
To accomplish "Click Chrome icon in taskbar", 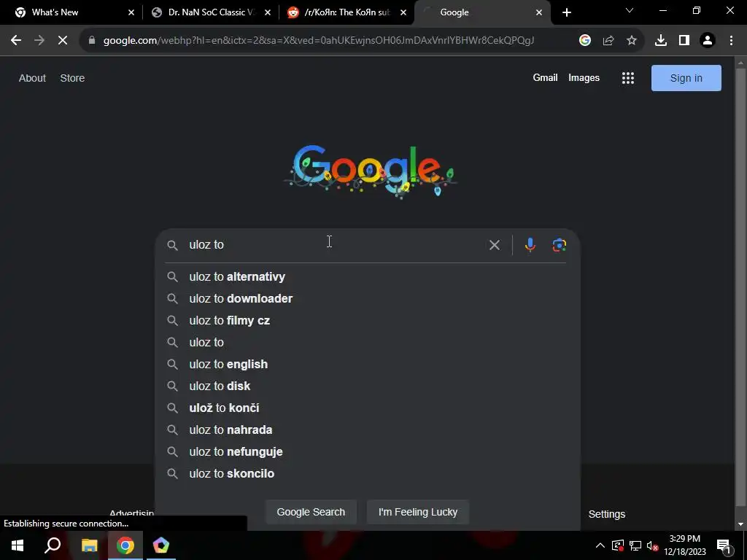I will tap(125, 545).
